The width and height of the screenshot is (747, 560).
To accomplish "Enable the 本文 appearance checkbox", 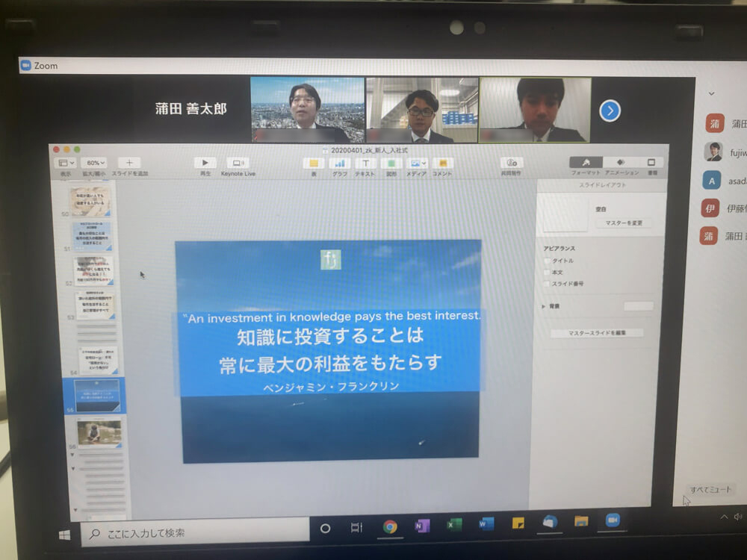I will pos(547,273).
